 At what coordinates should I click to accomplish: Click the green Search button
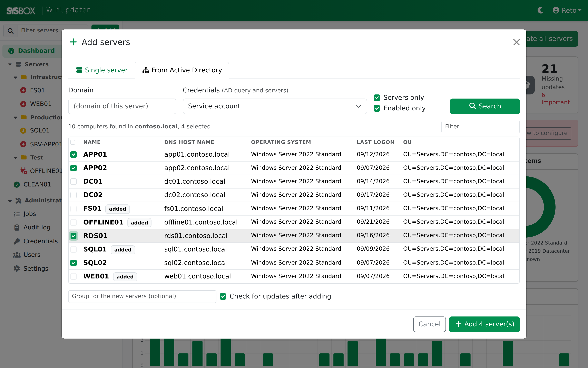(x=485, y=106)
